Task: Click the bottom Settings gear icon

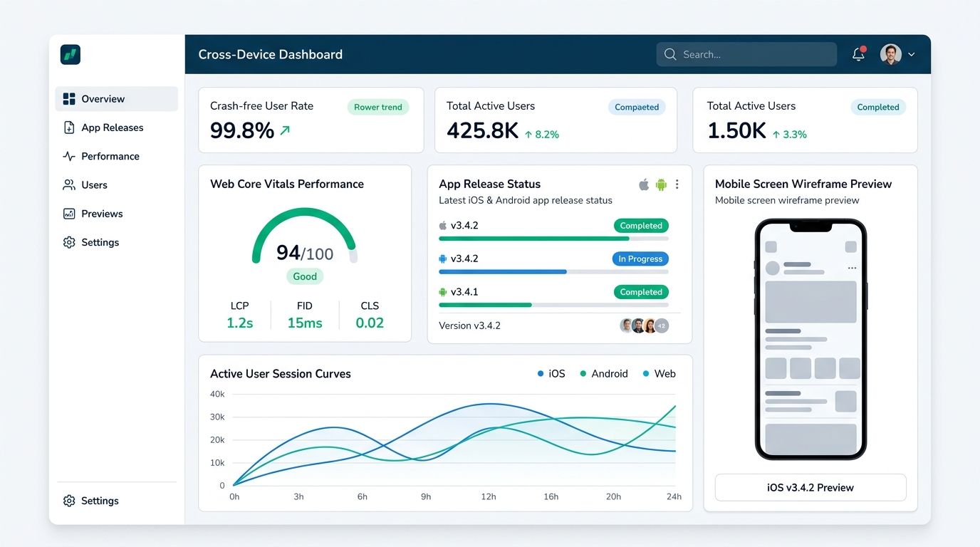Action: click(x=69, y=501)
